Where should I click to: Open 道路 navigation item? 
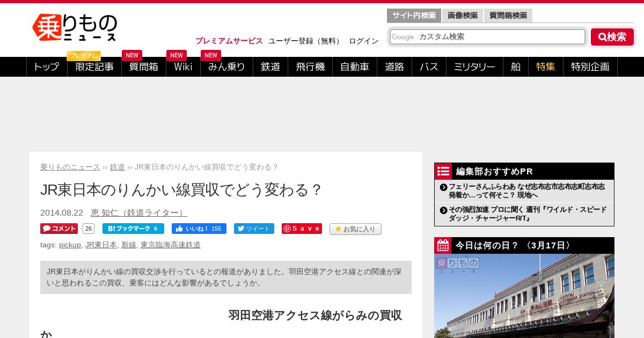pyautogui.click(x=394, y=67)
